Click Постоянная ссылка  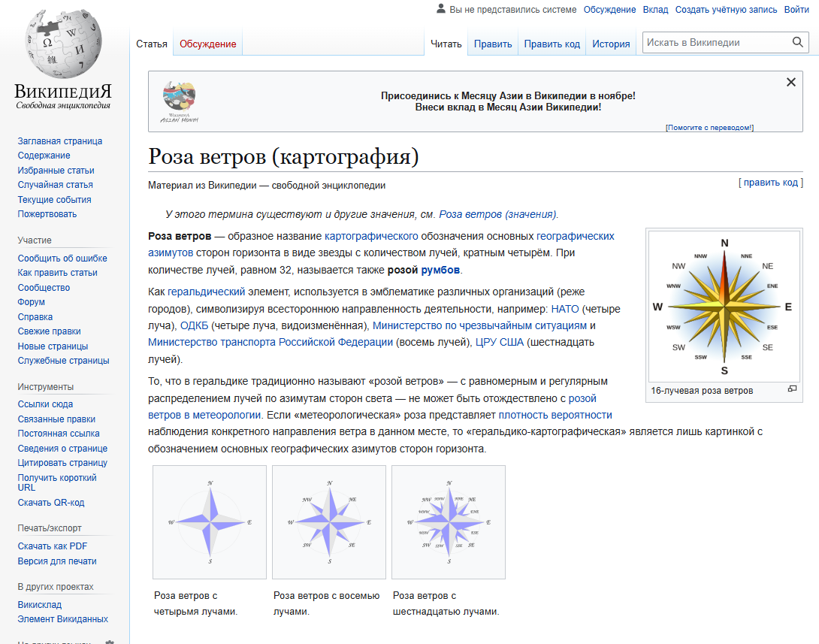(x=59, y=433)
